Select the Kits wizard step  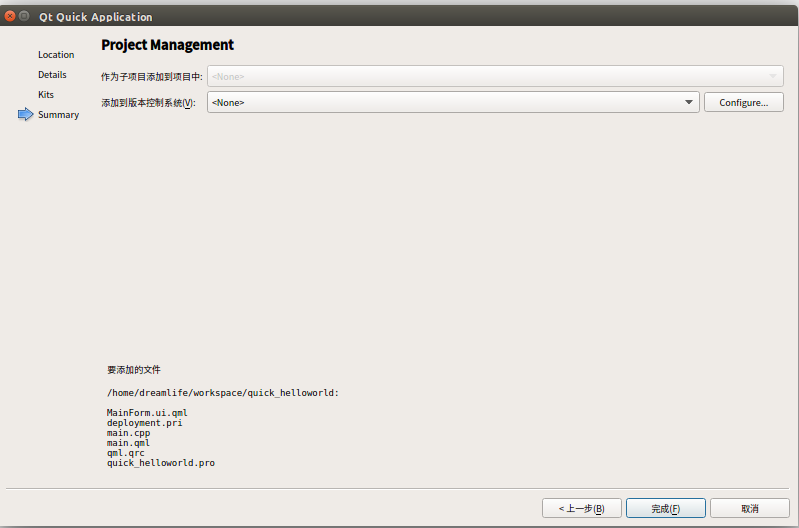click(45, 94)
